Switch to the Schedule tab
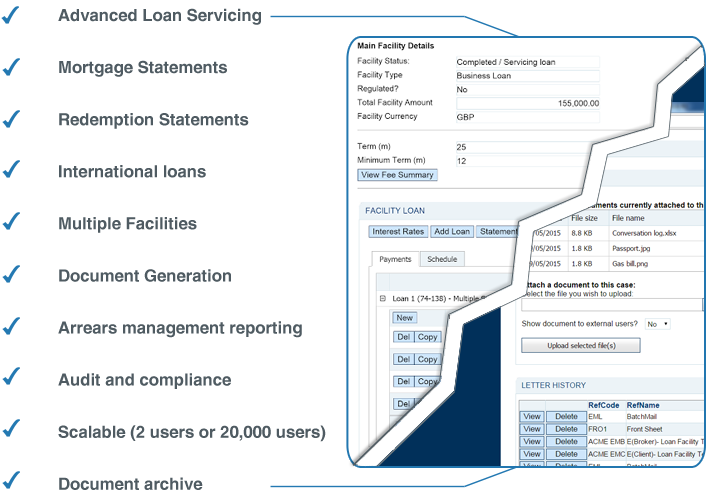 point(442,259)
